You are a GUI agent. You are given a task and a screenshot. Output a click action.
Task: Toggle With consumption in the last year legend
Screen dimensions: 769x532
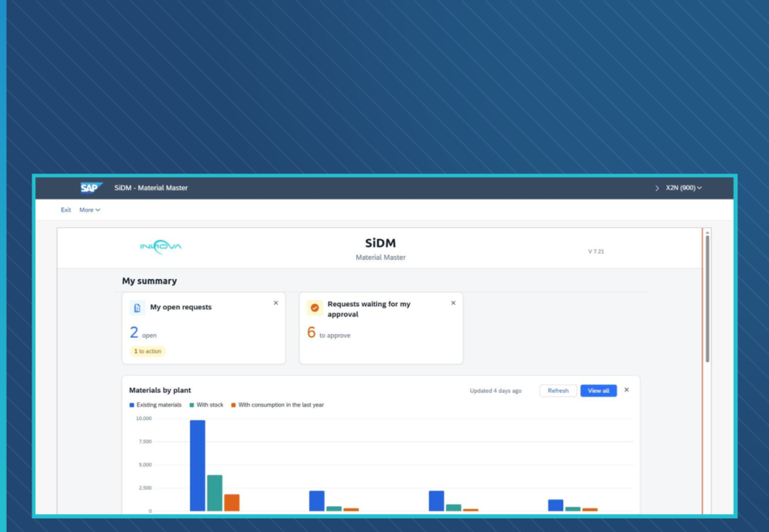(x=278, y=404)
